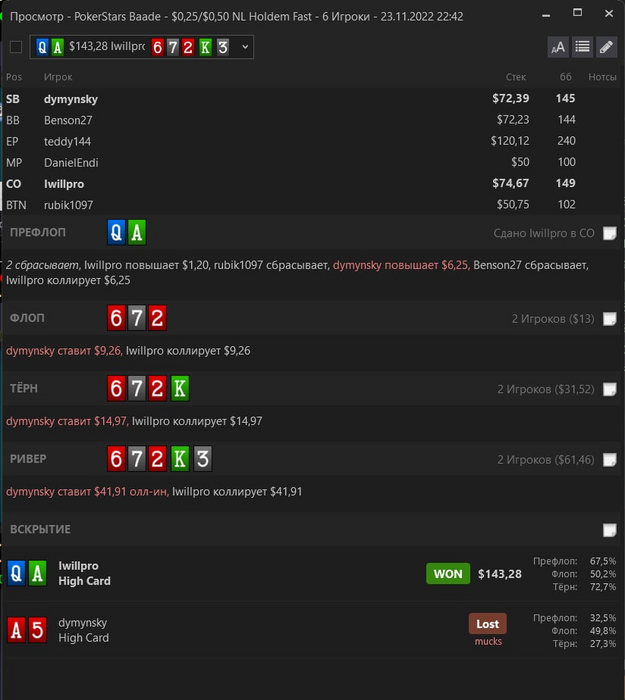This screenshot has width=625, height=700.
Task: Click dymynsky's $72,39 stack value
Action: click(511, 98)
